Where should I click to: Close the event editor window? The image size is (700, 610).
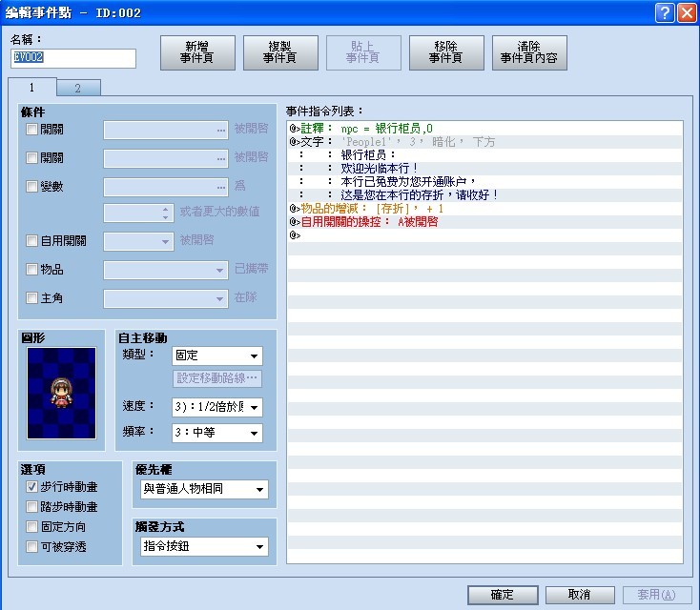[x=687, y=12]
